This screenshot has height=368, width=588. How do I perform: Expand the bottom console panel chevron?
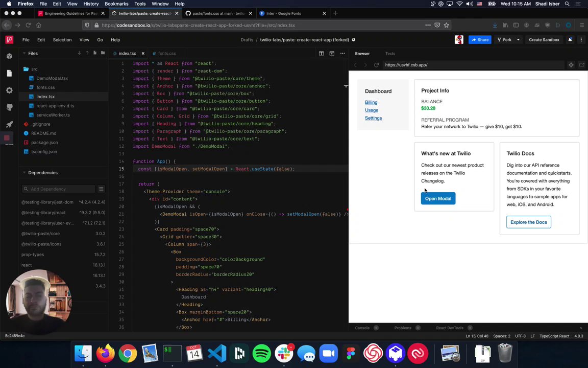[581, 328]
